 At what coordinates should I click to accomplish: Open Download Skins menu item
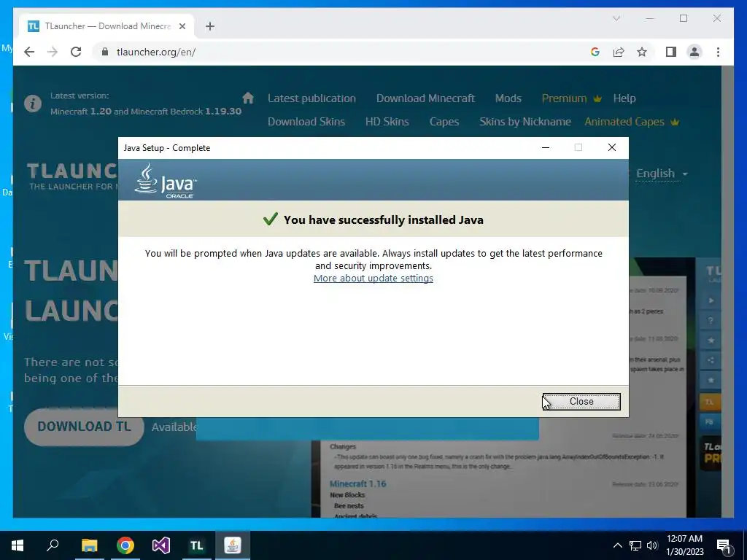coord(306,122)
